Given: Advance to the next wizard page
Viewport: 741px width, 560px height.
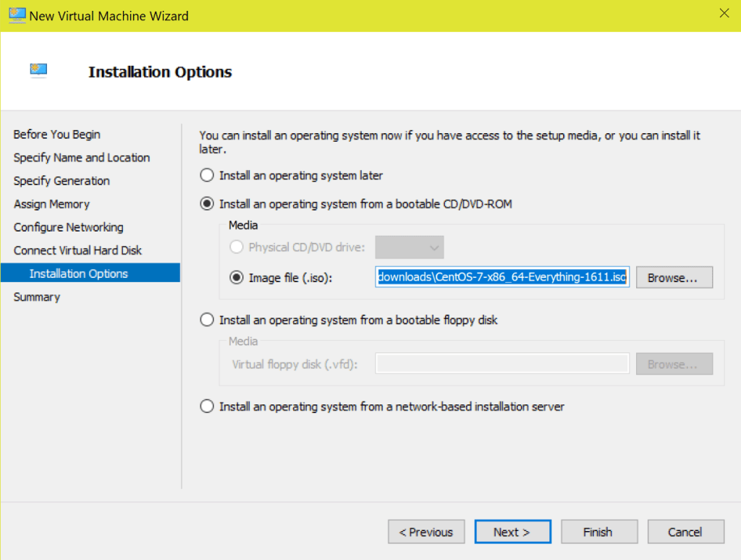Looking at the screenshot, I should pos(512,531).
